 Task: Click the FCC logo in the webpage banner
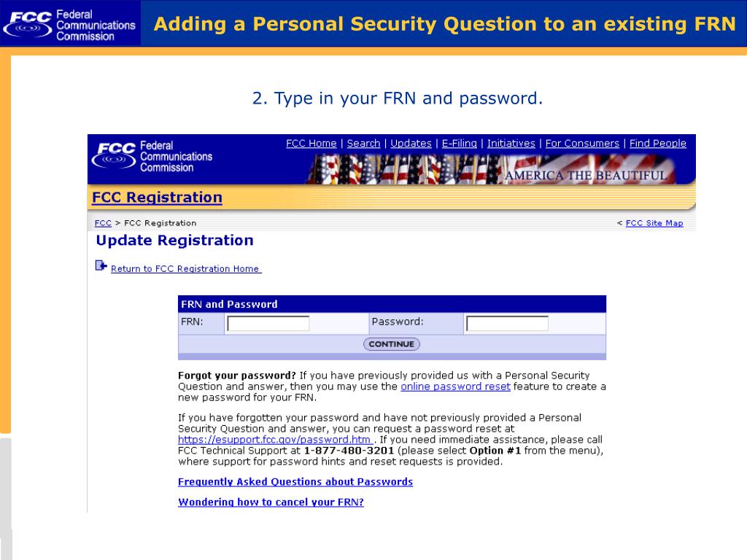[152, 156]
